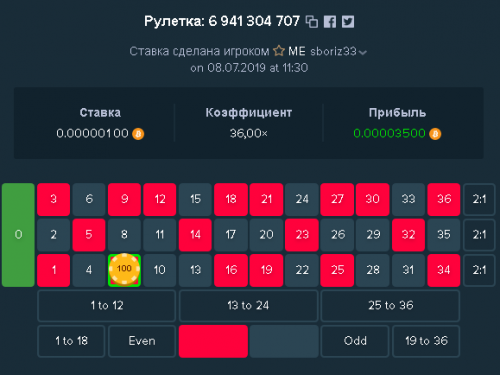Click the green profit value 0.00003500
500x375 pixels.
tap(389, 134)
